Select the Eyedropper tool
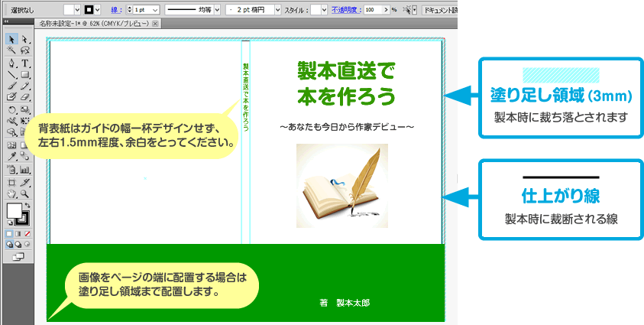Viewport: 644px width, 325px height. coord(11,156)
